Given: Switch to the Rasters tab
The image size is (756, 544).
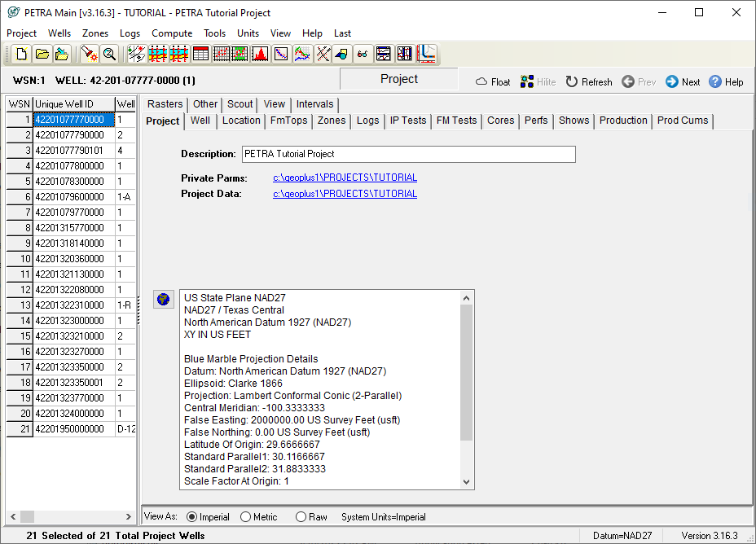Looking at the screenshot, I should [165, 104].
